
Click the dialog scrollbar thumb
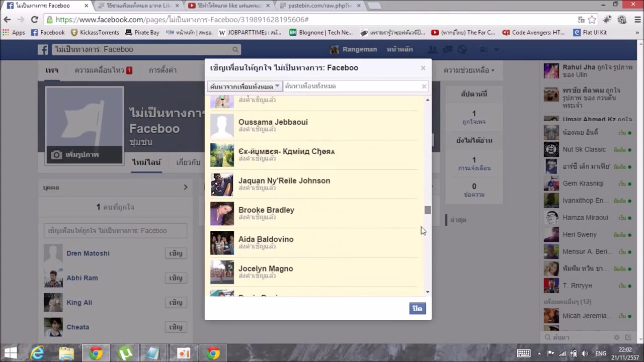tap(428, 210)
